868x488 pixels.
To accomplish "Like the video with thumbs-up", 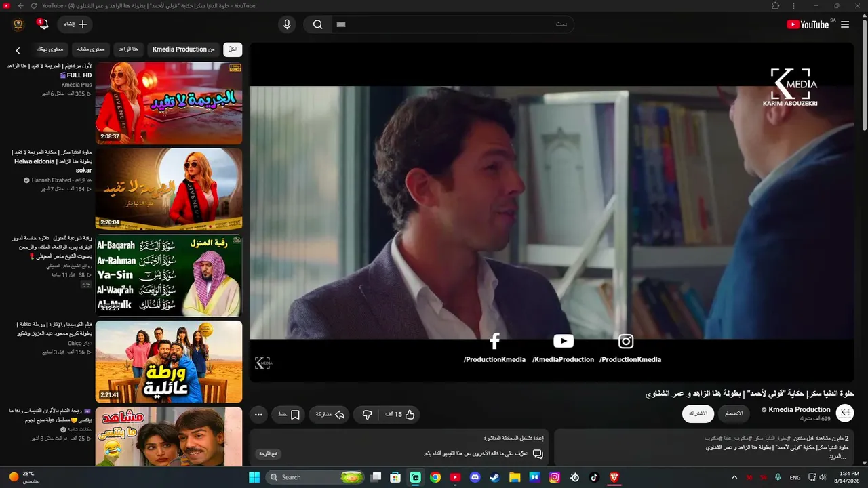I will pos(400,415).
